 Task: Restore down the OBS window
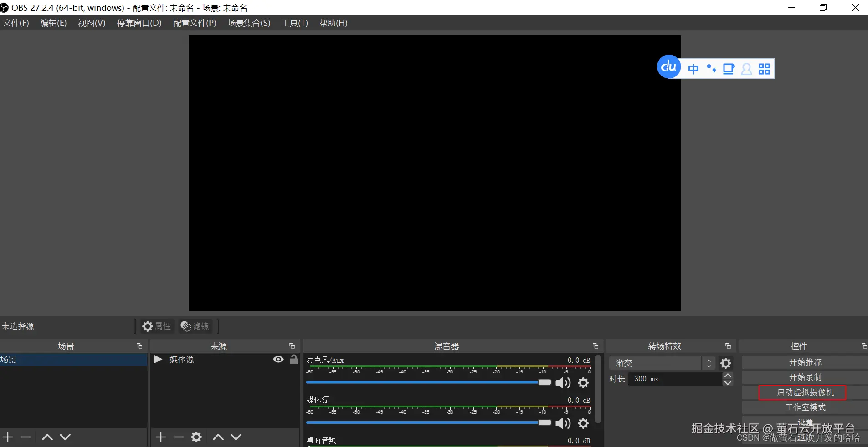click(823, 8)
